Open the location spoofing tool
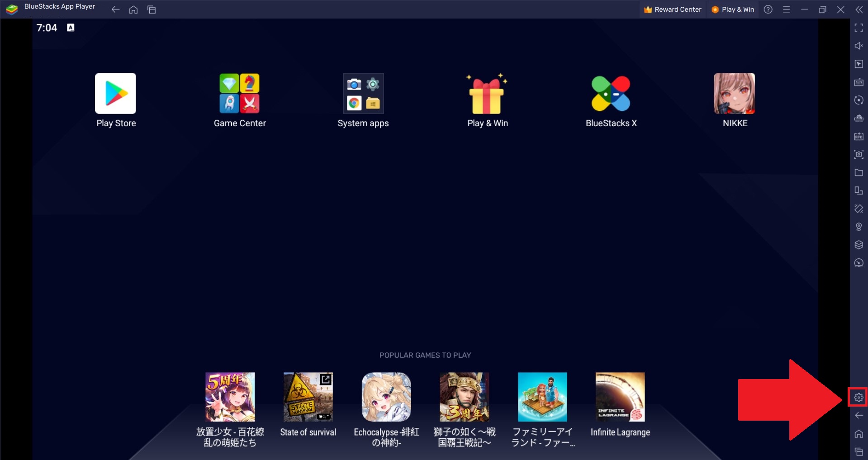868x460 pixels. (x=858, y=227)
